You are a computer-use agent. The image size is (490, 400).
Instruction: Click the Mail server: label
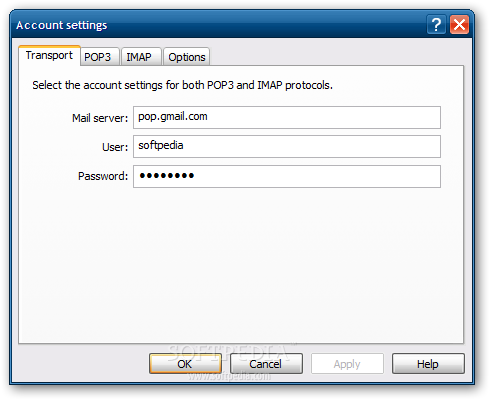100,118
